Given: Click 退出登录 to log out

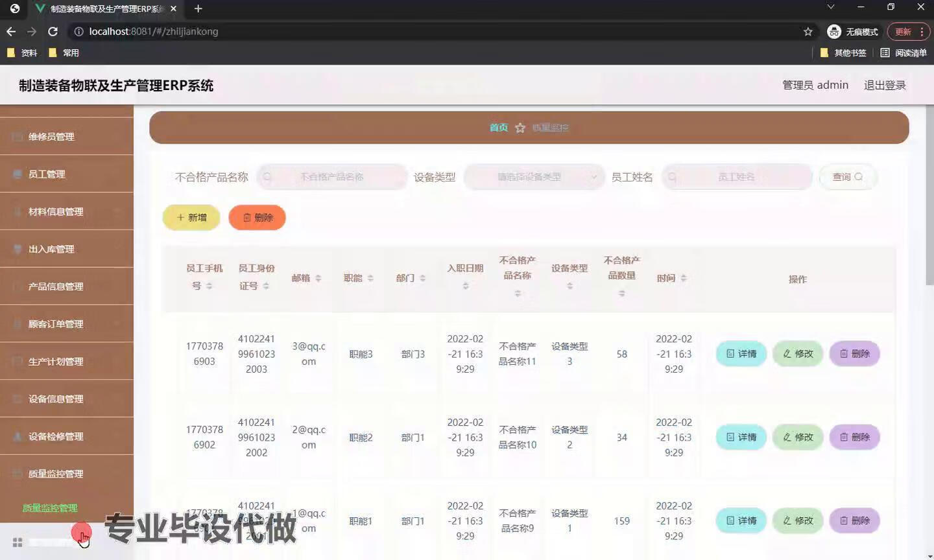Looking at the screenshot, I should tap(885, 85).
